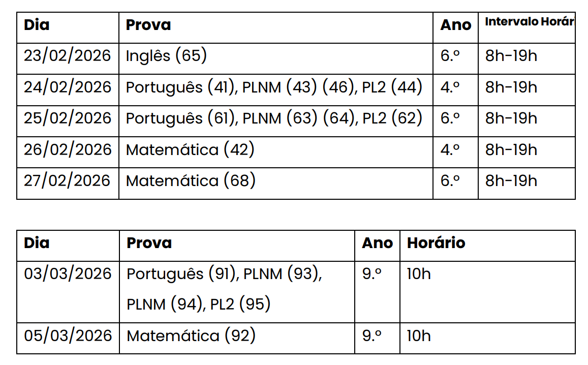Select the Matemática (68) cell

click(x=191, y=180)
